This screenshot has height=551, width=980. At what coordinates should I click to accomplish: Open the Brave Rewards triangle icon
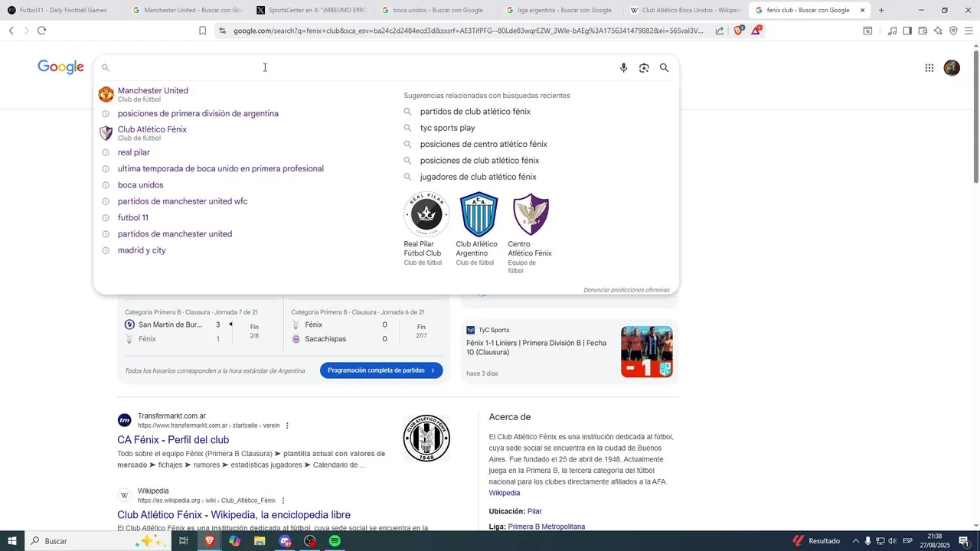756,31
